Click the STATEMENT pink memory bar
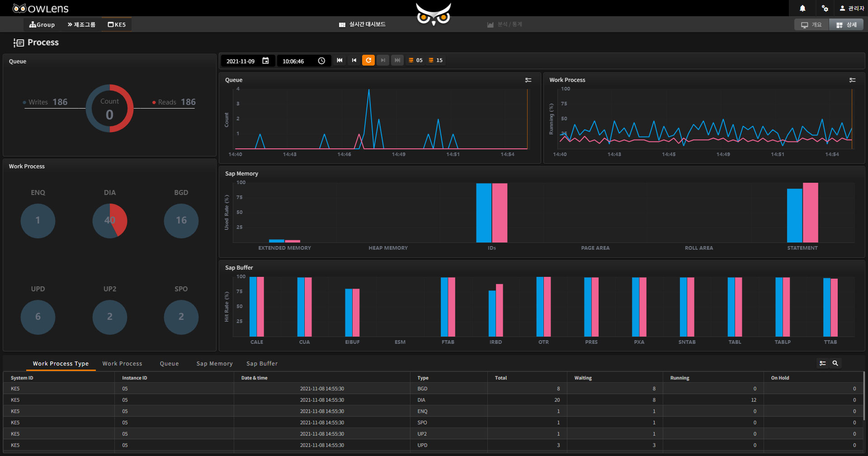This screenshot has width=868, height=456. point(811,213)
